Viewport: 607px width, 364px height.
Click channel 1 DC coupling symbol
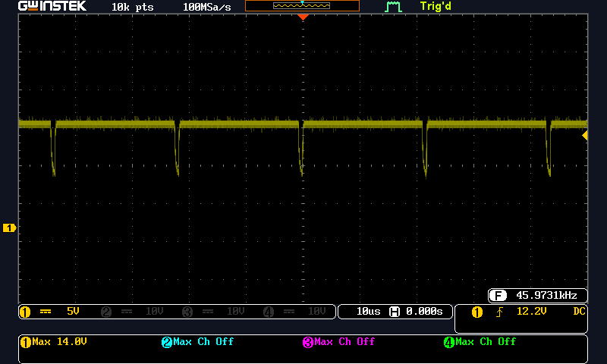(46, 312)
